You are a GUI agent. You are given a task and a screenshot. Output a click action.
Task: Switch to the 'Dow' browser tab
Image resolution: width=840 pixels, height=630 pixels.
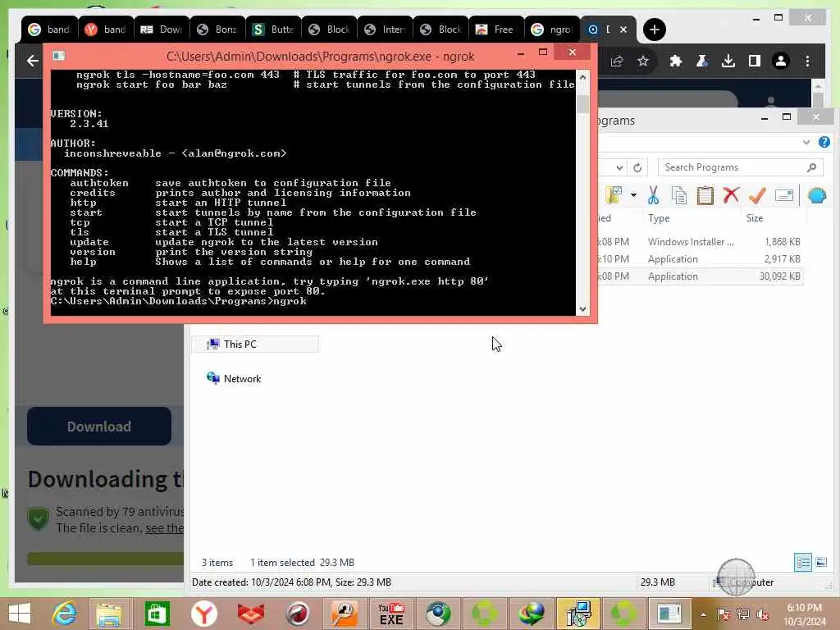point(162,30)
